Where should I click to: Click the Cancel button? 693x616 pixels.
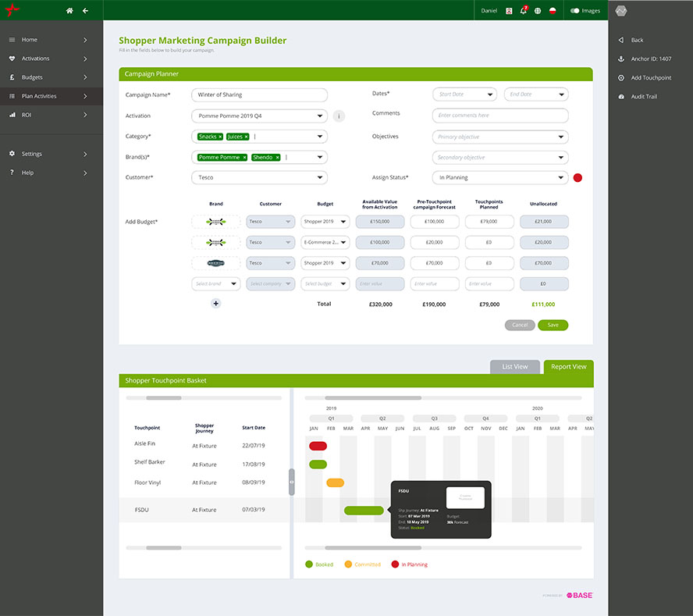click(520, 325)
